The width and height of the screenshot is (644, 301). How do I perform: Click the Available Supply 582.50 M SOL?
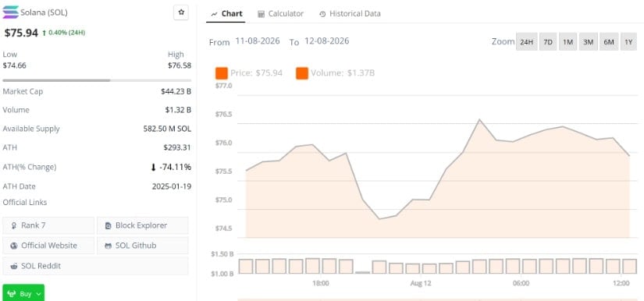(x=167, y=129)
